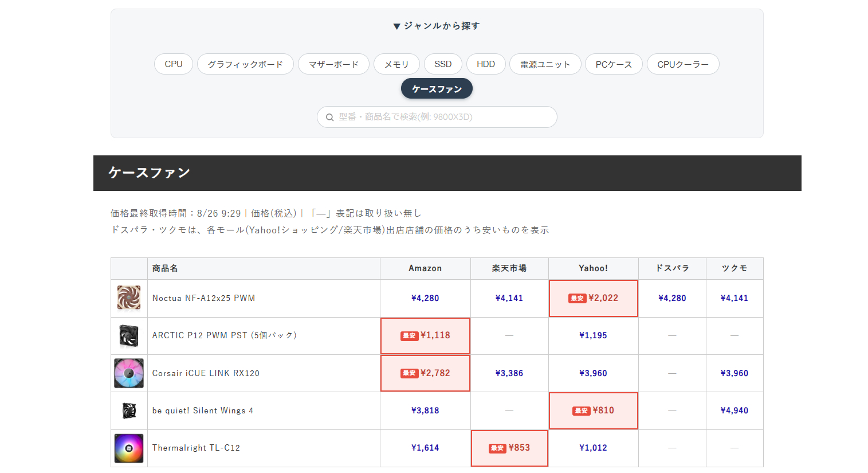Select the マザーボード category

(333, 64)
